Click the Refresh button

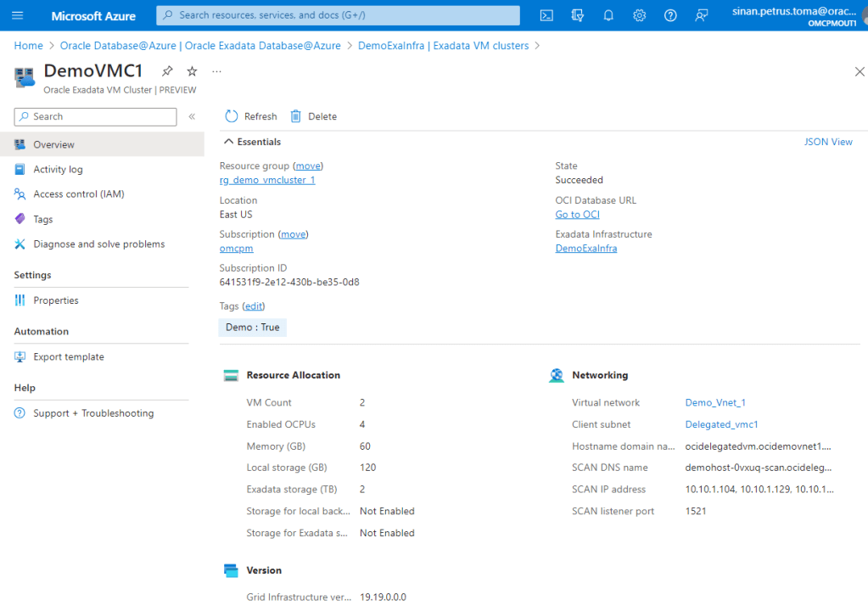tap(251, 116)
